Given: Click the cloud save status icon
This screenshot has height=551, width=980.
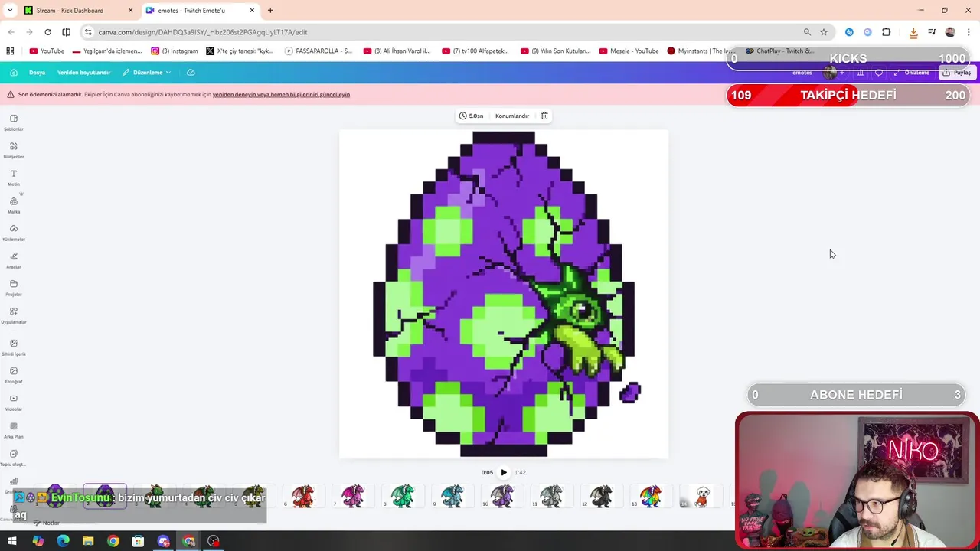Looking at the screenshot, I should [191, 73].
